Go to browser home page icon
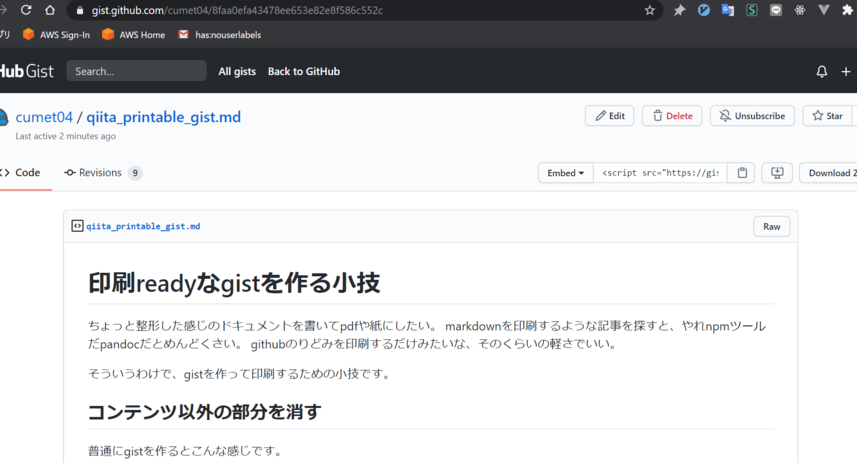Image resolution: width=857 pixels, height=463 pixels. point(50,10)
